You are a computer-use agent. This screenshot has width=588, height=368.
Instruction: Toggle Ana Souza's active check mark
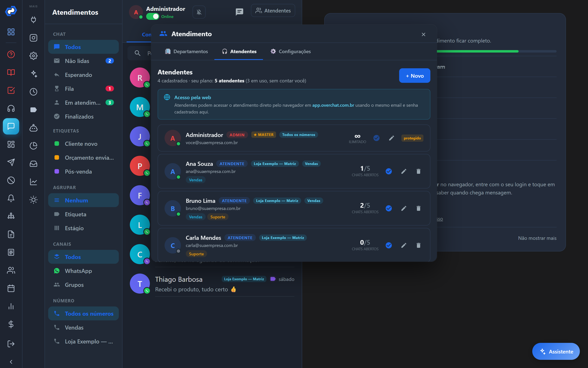[x=389, y=171]
